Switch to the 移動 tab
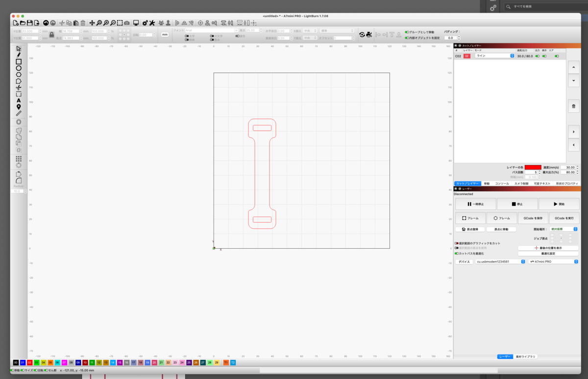 pos(487,183)
